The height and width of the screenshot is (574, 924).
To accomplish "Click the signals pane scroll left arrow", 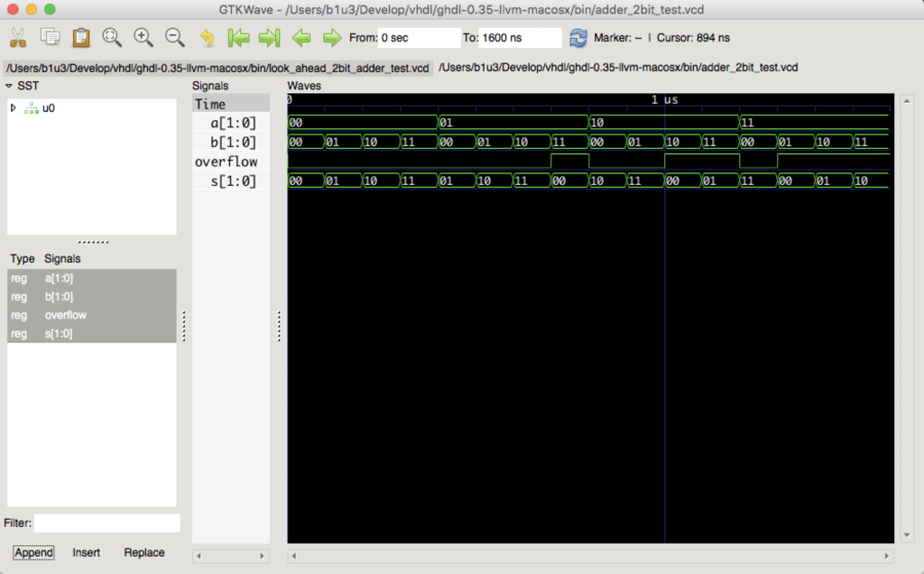I will pos(199,556).
